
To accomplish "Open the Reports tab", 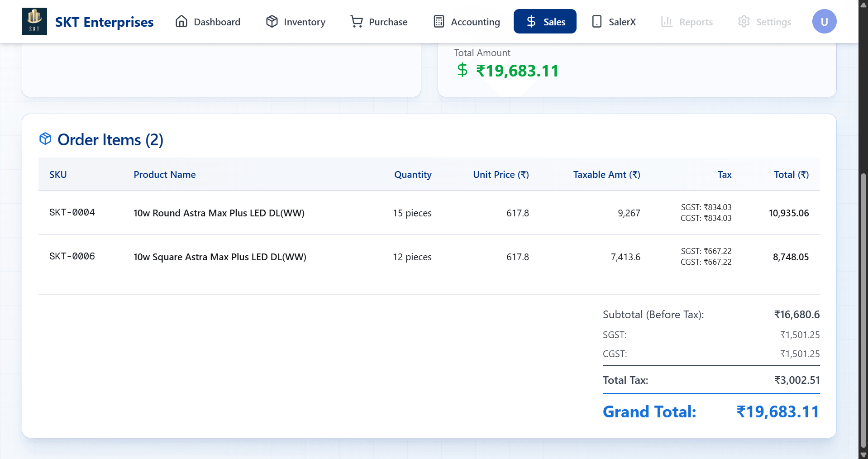I will pos(687,21).
